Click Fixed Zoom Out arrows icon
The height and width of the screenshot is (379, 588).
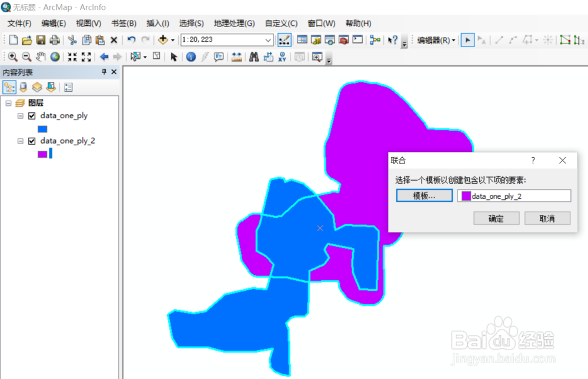[86, 57]
